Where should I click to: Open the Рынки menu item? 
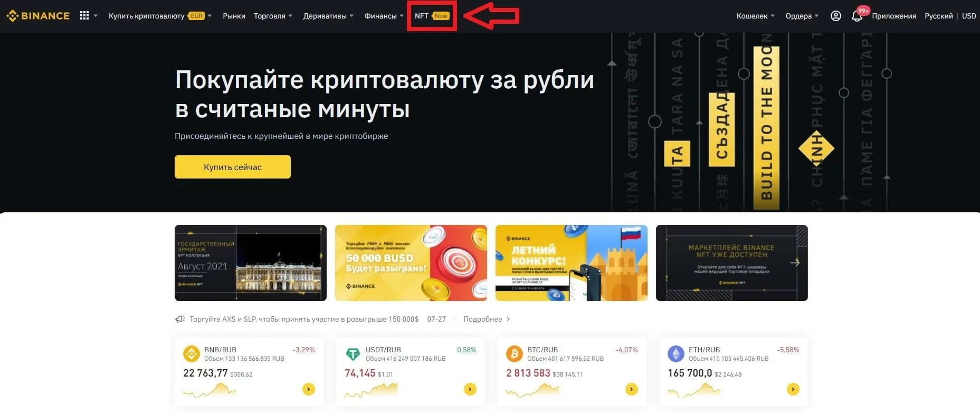point(234,16)
